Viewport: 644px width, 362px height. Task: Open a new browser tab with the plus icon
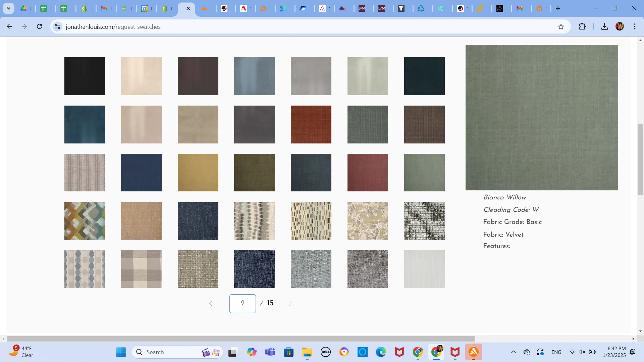click(x=558, y=8)
